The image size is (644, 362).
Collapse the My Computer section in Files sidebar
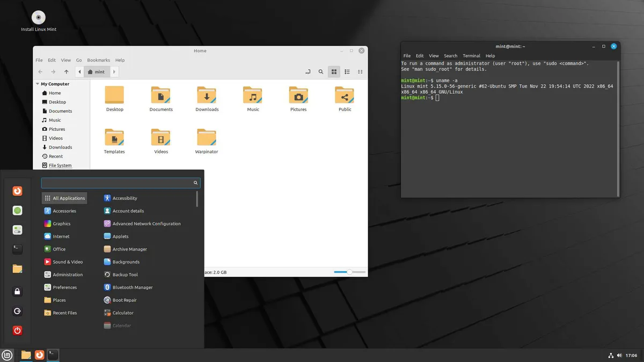(x=38, y=84)
